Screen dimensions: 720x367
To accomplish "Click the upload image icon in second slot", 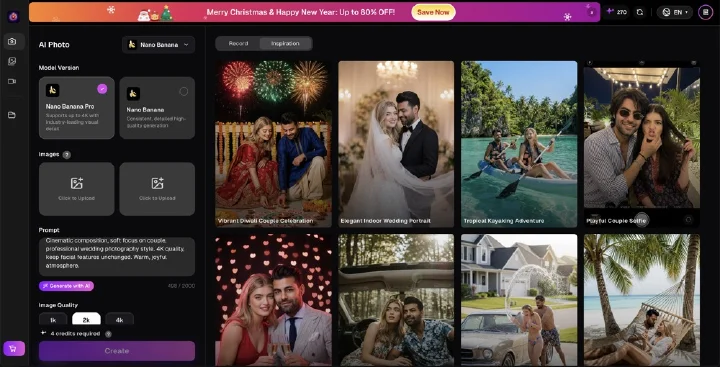I will click(158, 183).
